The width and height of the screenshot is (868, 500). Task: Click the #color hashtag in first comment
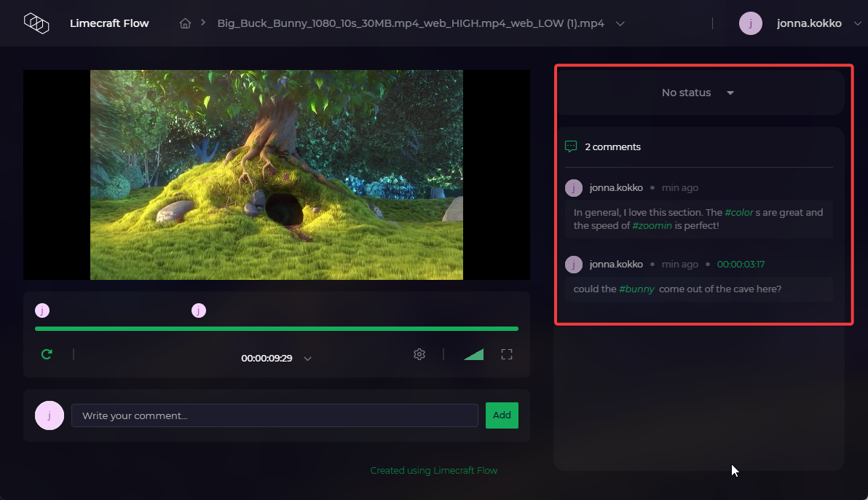coord(739,212)
